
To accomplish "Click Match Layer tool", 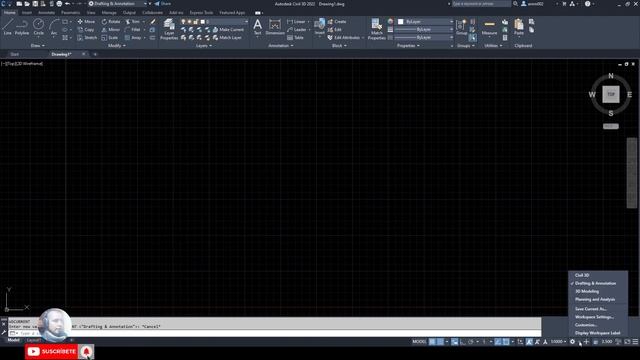I will 227,38.
